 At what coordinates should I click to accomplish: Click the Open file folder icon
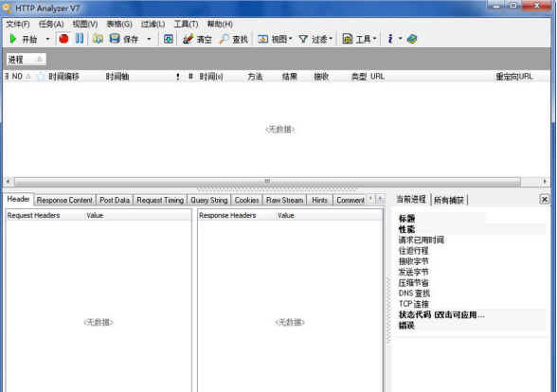[98, 39]
